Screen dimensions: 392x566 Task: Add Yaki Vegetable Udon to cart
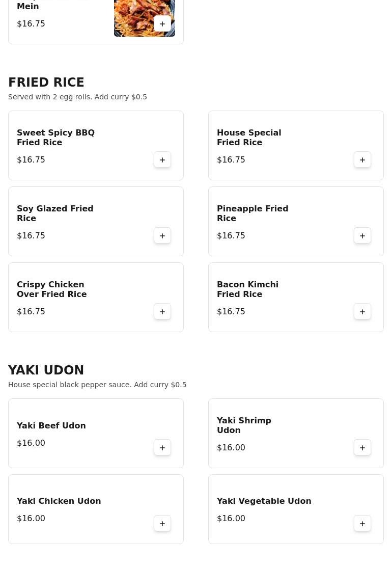(x=362, y=524)
